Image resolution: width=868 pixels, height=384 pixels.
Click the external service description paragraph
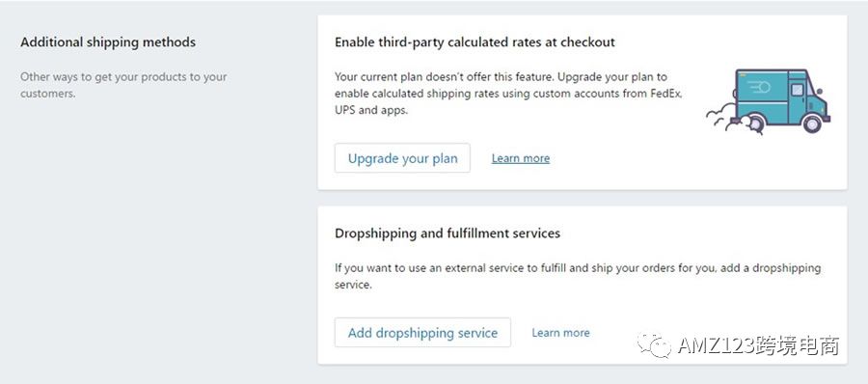point(578,276)
